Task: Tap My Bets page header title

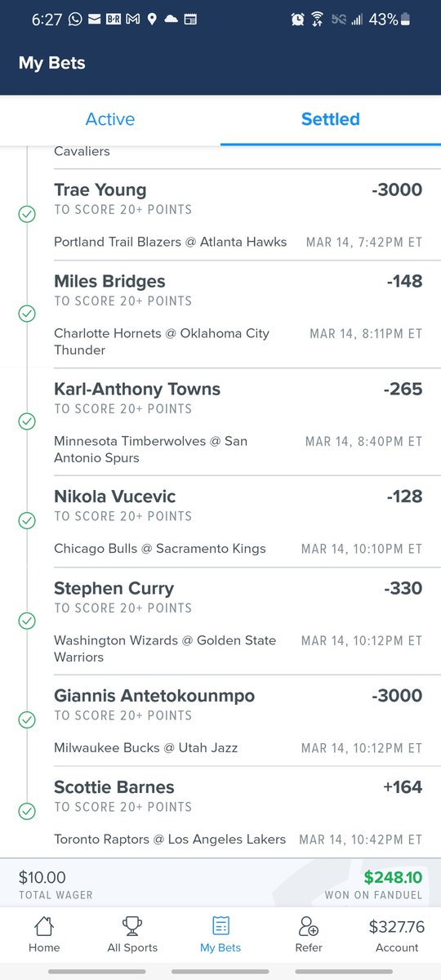Action: pyautogui.click(x=51, y=63)
